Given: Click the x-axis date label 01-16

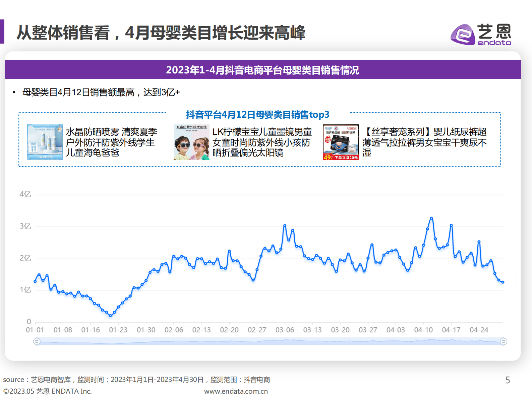Looking at the screenshot, I should coord(91,330).
